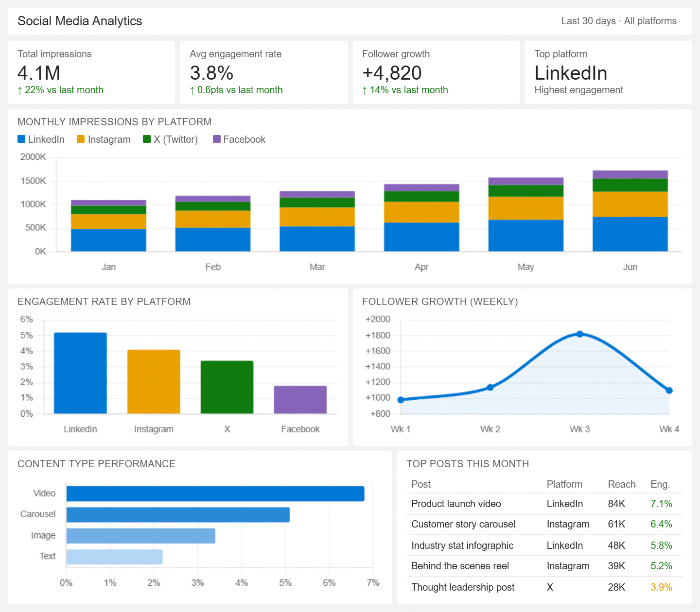Click the Wk 4 follower growth data point
The width and height of the screenshot is (700, 612).
[x=669, y=390]
